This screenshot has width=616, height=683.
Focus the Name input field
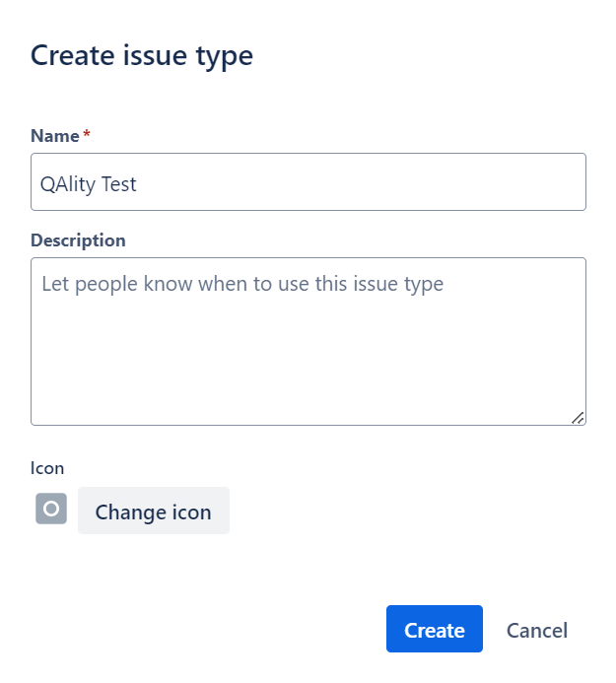click(308, 182)
